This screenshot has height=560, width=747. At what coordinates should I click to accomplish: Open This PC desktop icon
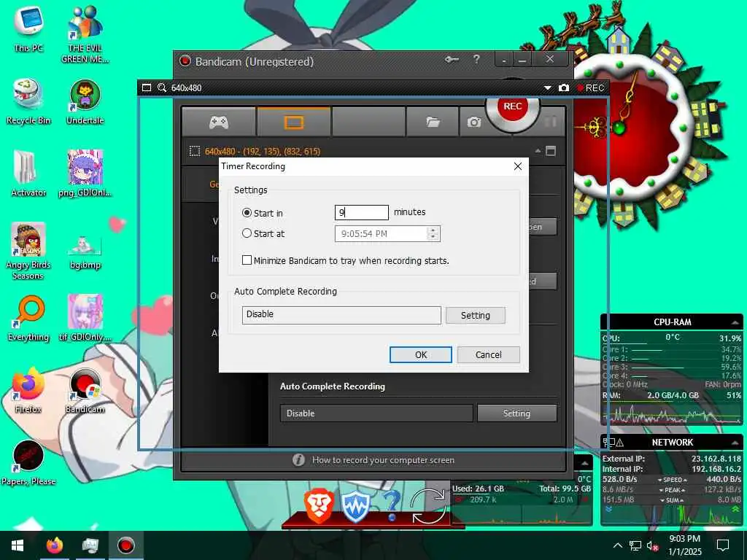28,29
